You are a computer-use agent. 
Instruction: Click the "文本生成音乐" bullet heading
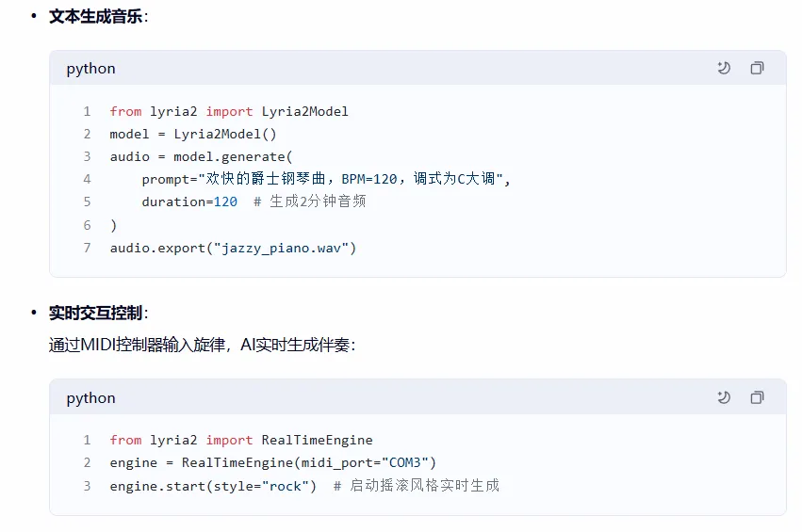coord(97,17)
